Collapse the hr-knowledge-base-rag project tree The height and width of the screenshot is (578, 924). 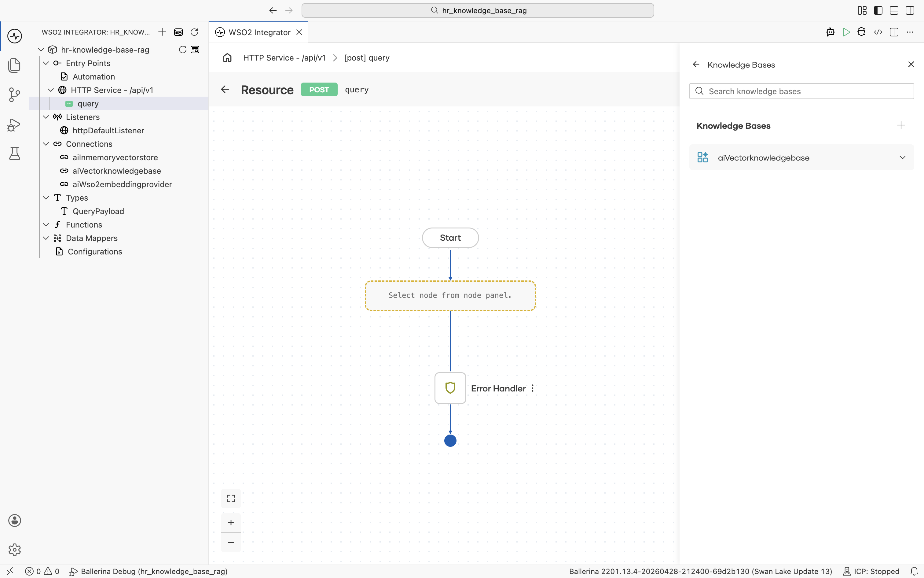(x=41, y=50)
